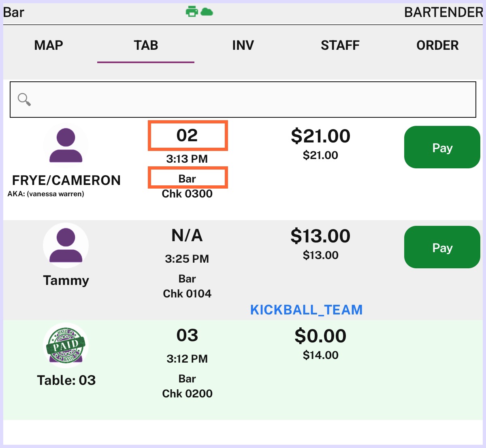
Task: Open Tammy's purple person avatar
Action: click(x=66, y=245)
